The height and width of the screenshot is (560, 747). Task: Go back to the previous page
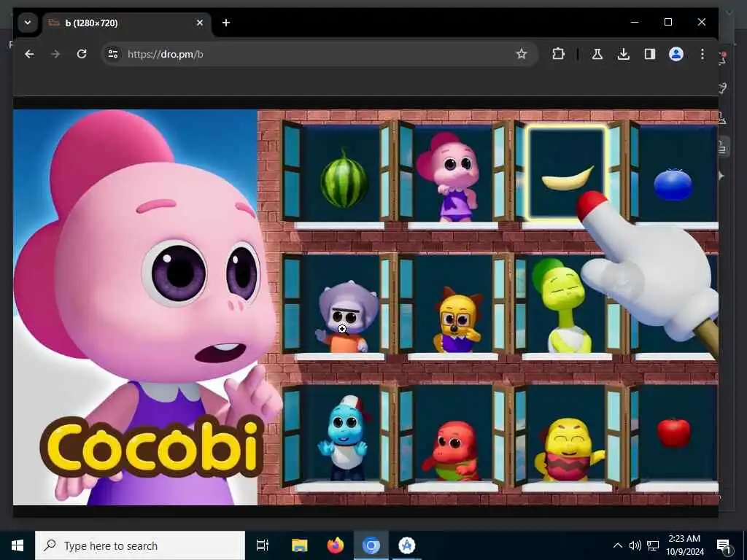coord(29,54)
